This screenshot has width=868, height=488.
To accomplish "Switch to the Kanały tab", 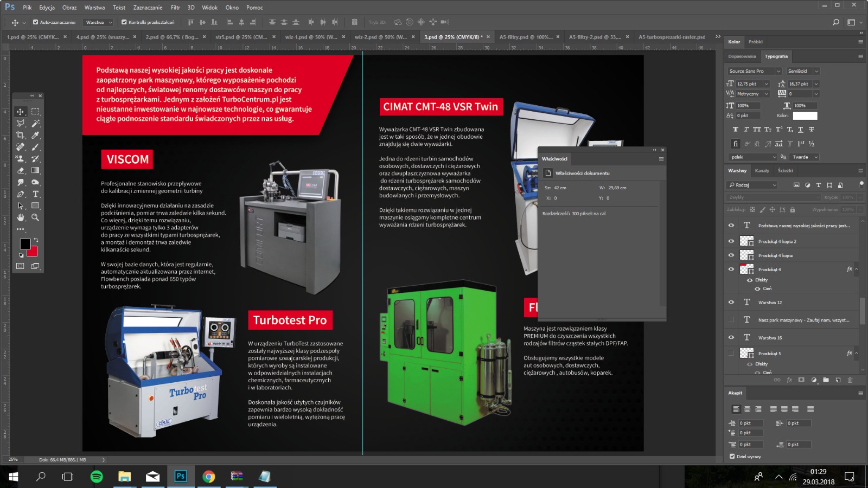I will [762, 171].
